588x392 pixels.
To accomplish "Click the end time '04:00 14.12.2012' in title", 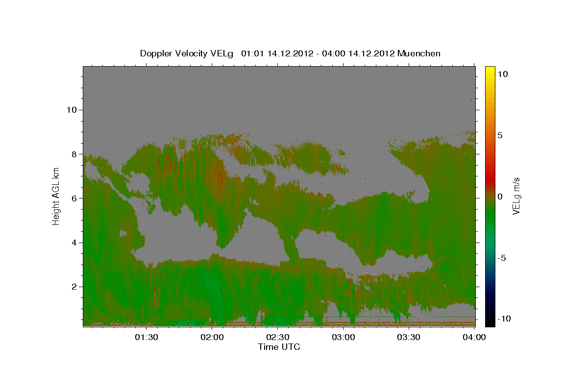I will [x=357, y=53].
